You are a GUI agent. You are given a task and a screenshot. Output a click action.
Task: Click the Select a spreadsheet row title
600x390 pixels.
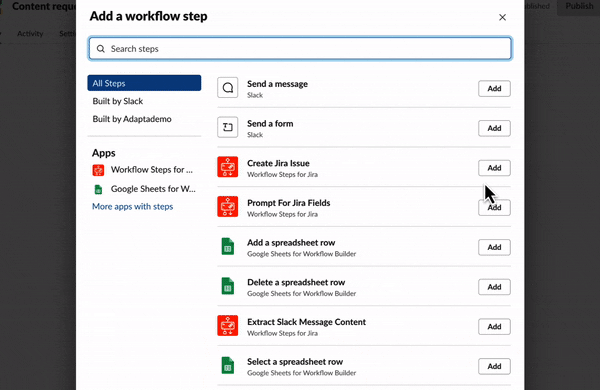(295, 362)
